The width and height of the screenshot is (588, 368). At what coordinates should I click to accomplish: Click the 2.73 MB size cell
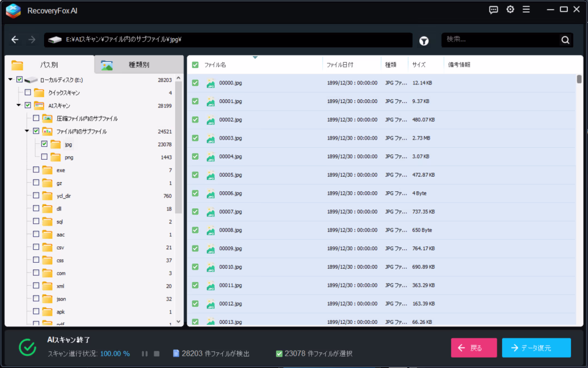pyautogui.click(x=421, y=138)
